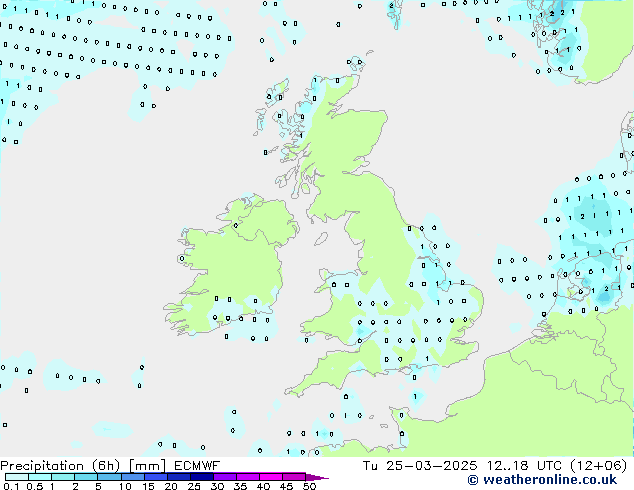This screenshot has width=634, height=490.
Task: Click the 20–25 mm legend swatch
Action: (x=179, y=477)
